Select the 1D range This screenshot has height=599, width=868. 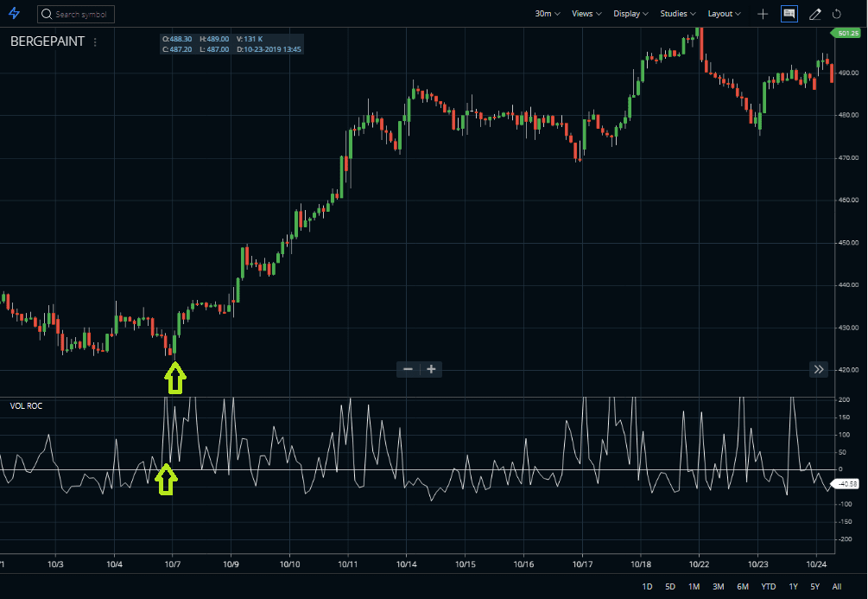(x=647, y=586)
